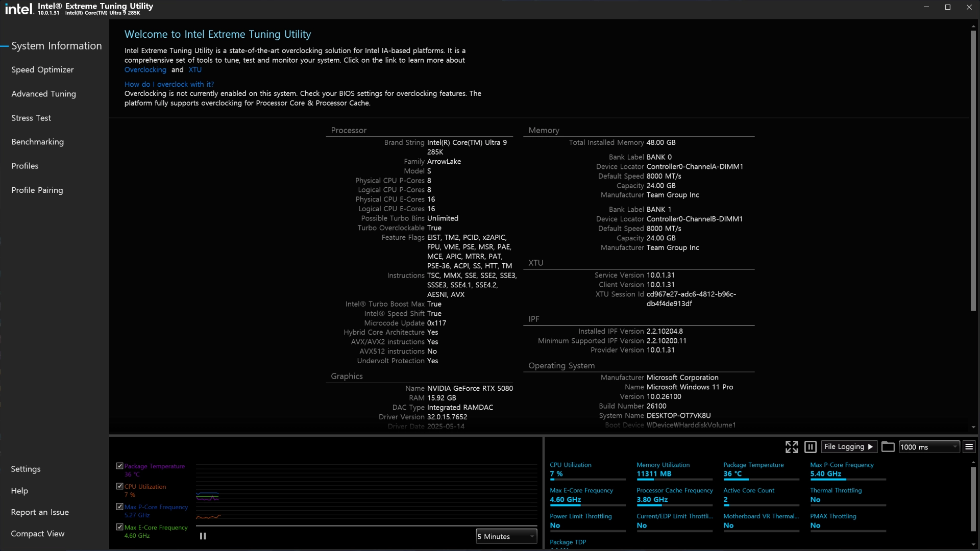Open the 5 Minutes time range dropdown

pyautogui.click(x=506, y=537)
